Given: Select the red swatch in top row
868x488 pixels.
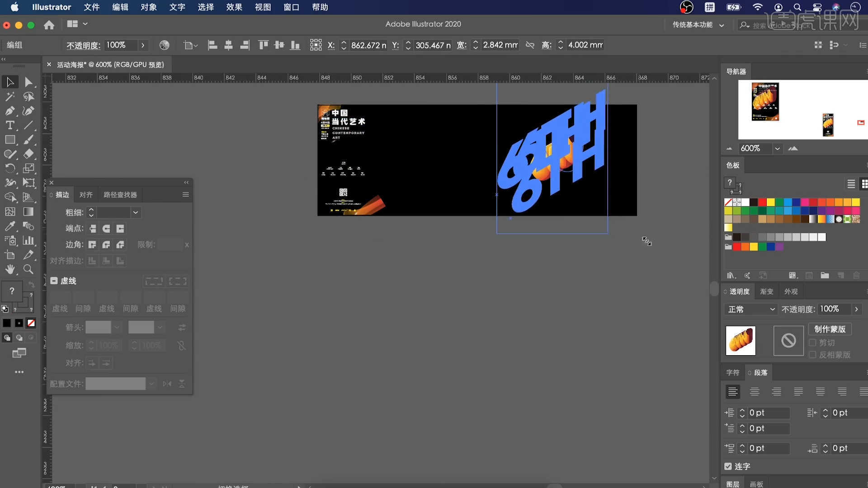Looking at the screenshot, I should pos(762,202).
